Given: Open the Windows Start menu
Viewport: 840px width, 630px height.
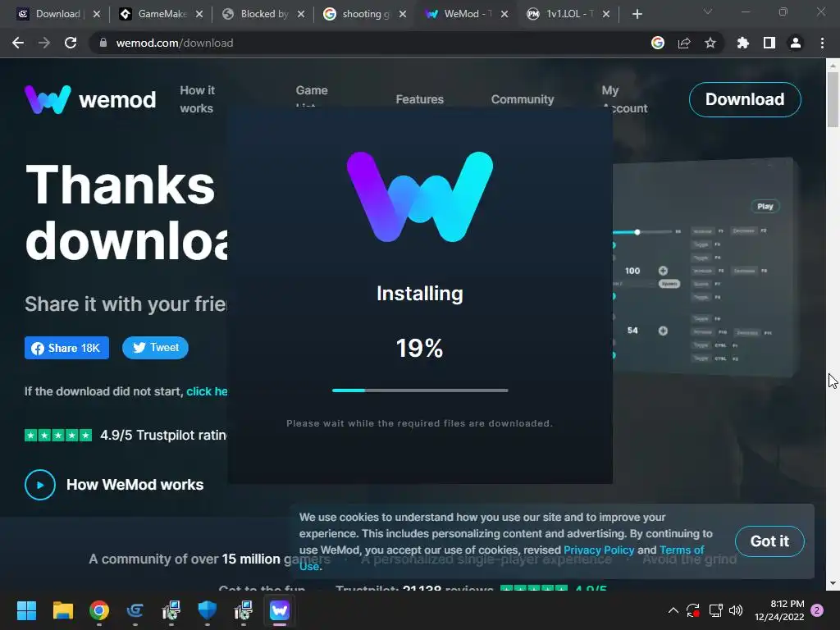Looking at the screenshot, I should (x=26, y=610).
